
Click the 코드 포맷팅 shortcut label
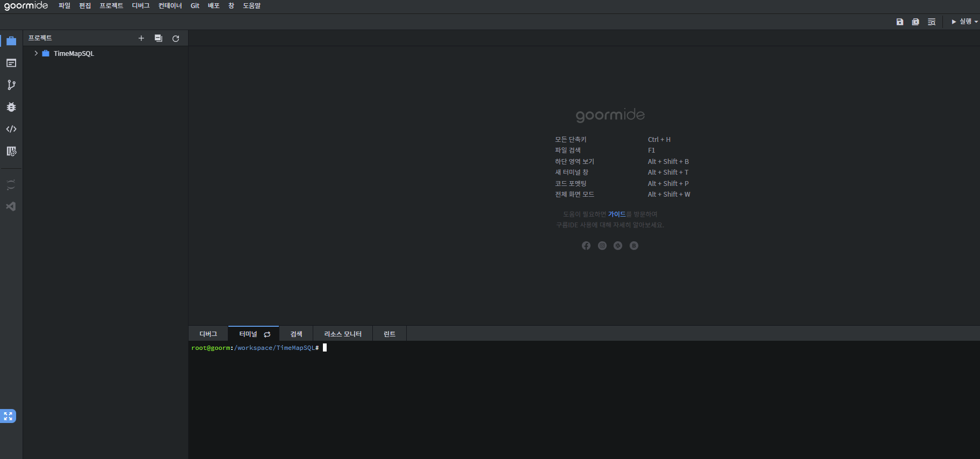tap(571, 183)
